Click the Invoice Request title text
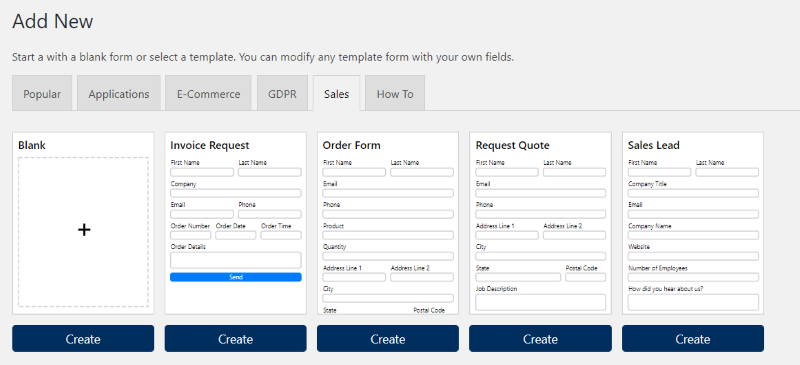 210,145
